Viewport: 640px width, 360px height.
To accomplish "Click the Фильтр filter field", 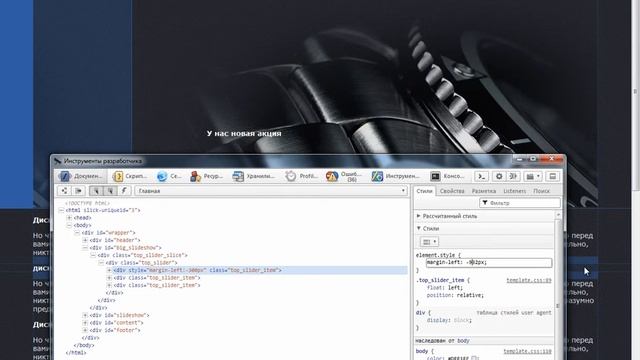I will coord(520,203).
